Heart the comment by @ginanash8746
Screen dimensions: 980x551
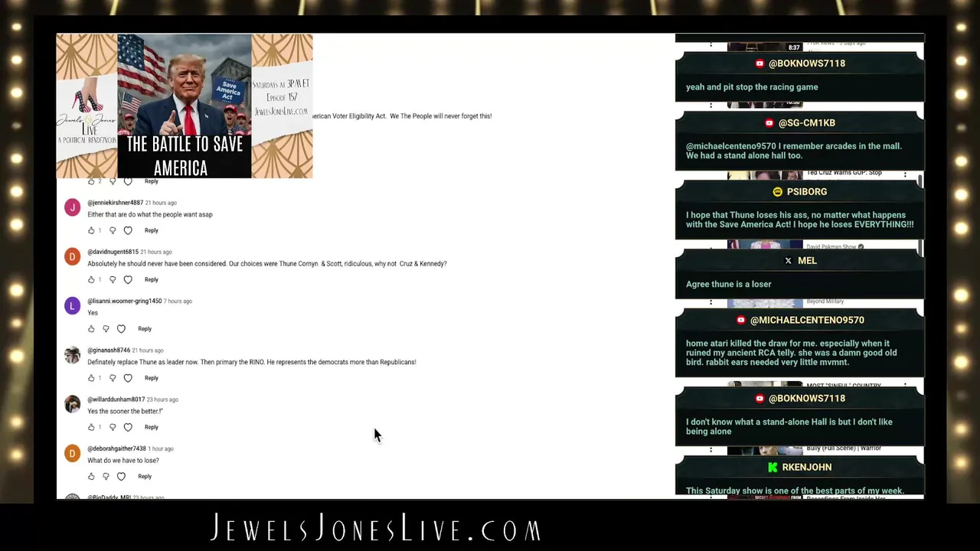pyautogui.click(x=128, y=378)
